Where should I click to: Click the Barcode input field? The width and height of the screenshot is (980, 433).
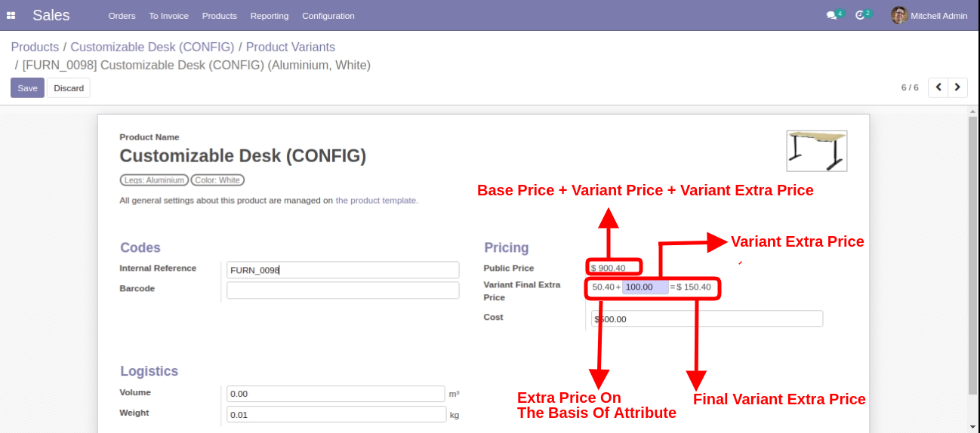[x=343, y=290]
